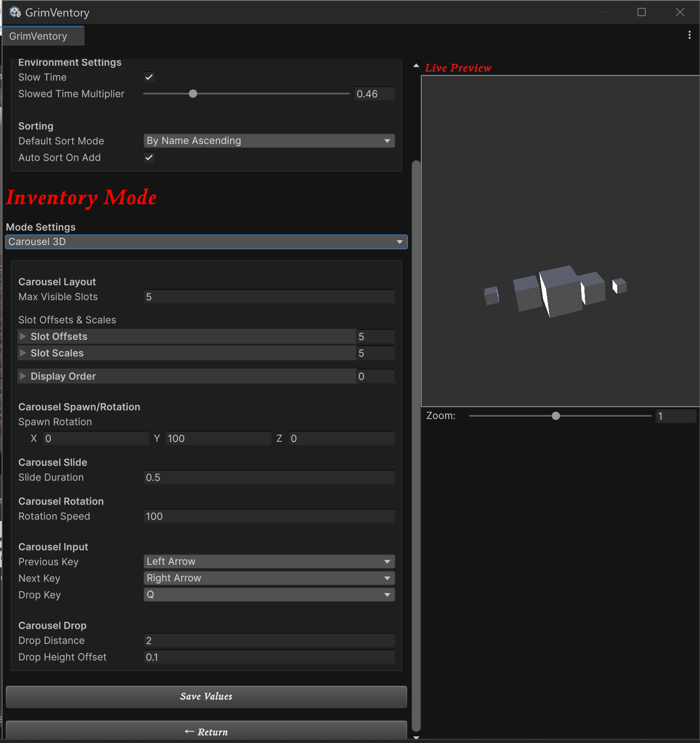Click the Spawn Rotation label
This screenshot has height=743, width=700.
55,422
